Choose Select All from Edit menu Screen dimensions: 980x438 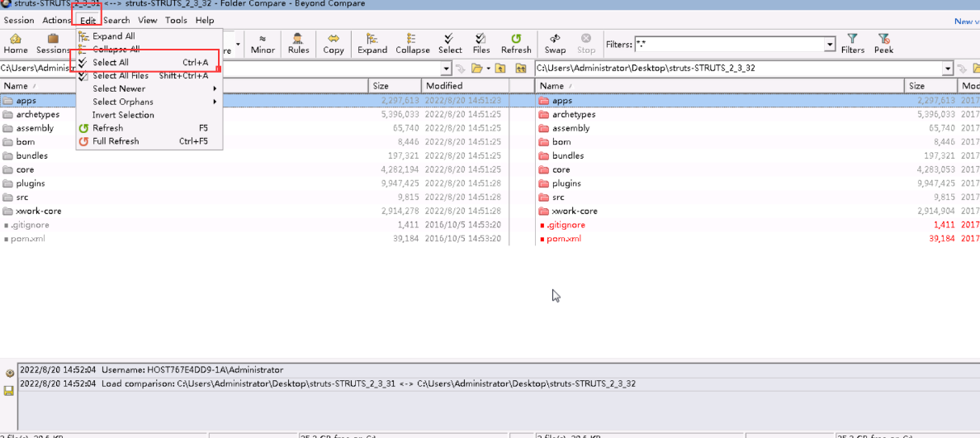149,63
